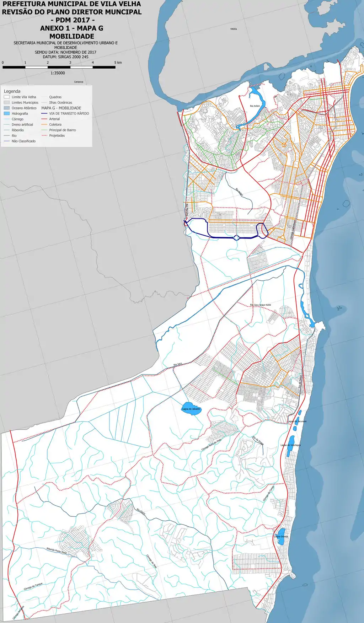Click the Limites Municipios legend symbol
Image resolution: width=364 pixels, height=623 pixels.
7,103
